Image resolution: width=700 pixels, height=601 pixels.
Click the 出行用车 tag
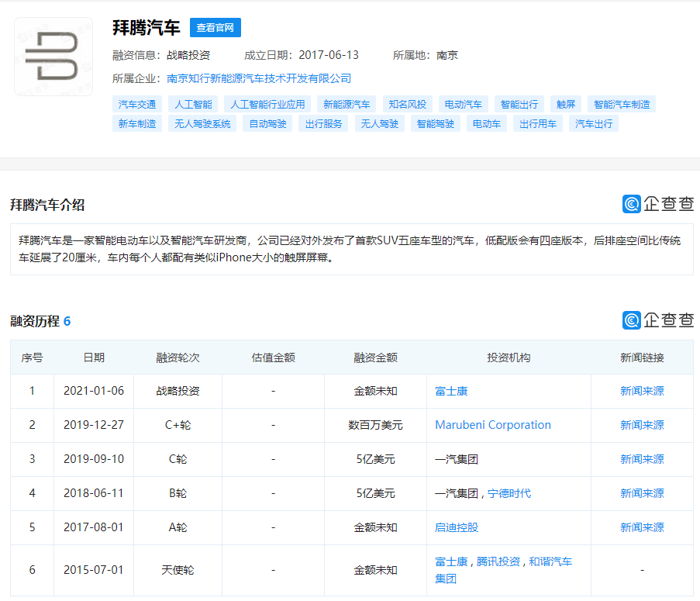538,123
